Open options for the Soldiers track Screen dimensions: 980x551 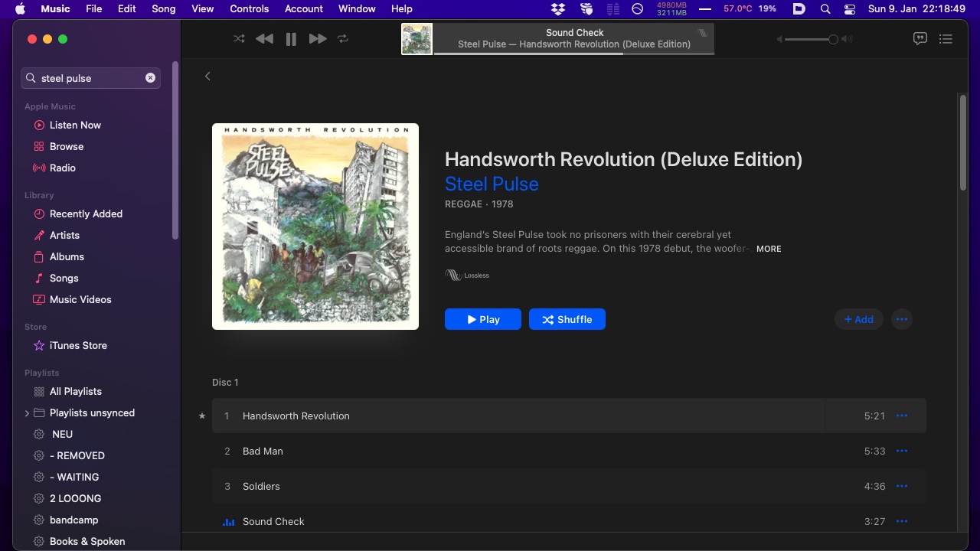(x=902, y=486)
